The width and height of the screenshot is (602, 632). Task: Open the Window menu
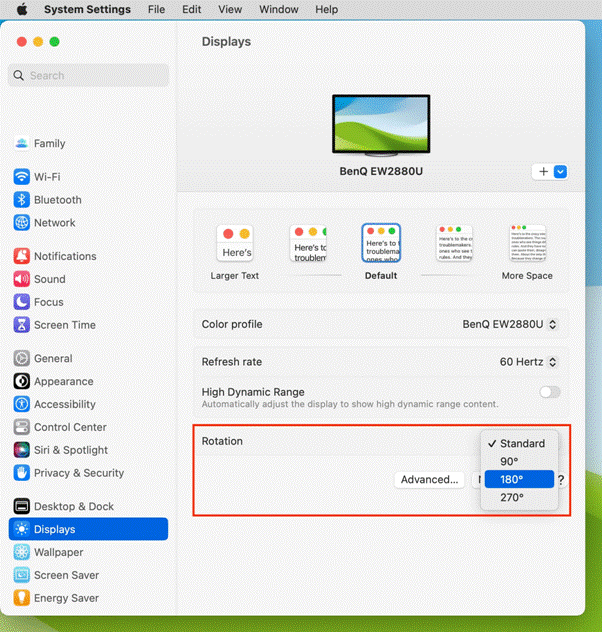(x=279, y=9)
